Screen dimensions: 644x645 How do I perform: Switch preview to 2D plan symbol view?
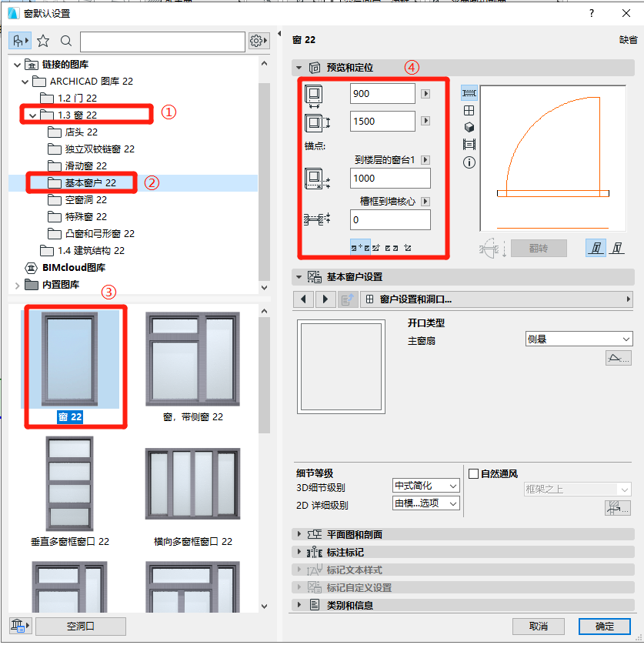point(469,92)
